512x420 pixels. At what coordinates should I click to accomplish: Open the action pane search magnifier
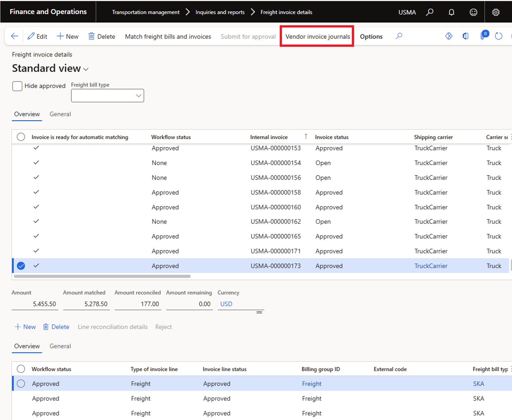coord(399,36)
